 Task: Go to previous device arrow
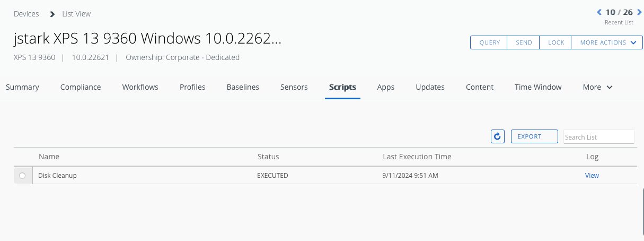tap(599, 12)
